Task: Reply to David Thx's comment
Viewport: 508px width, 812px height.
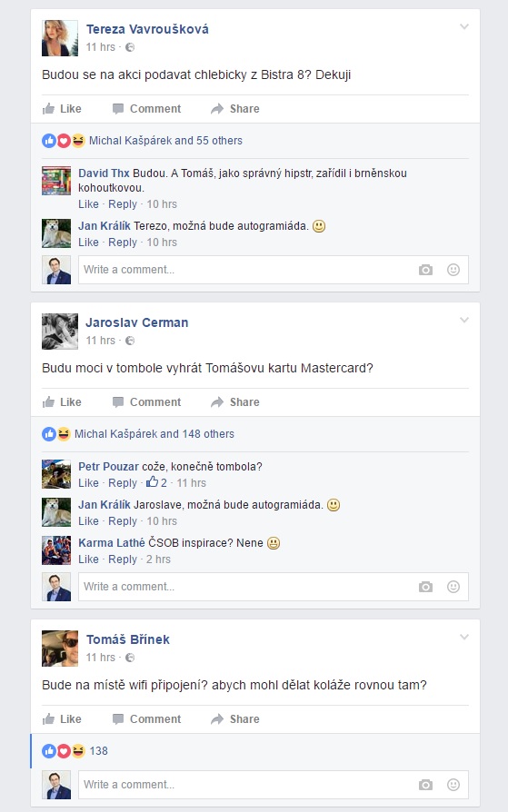Action: (x=123, y=204)
